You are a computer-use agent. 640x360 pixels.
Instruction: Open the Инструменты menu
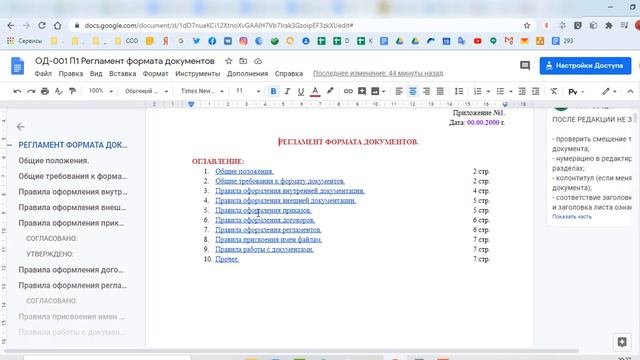tap(198, 73)
